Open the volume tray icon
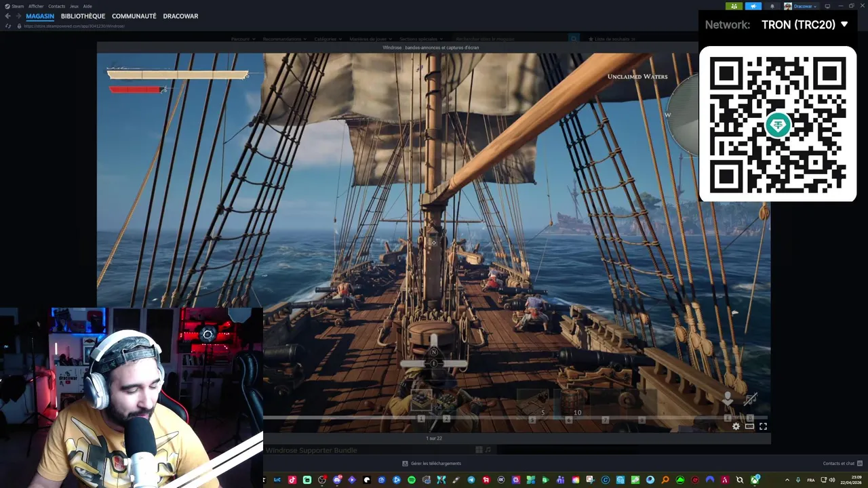This screenshot has width=868, height=488. (832, 480)
